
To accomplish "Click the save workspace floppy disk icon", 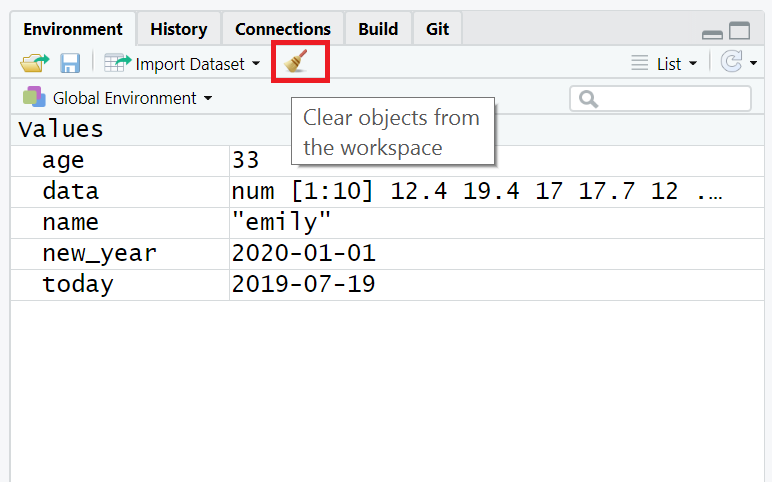I will point(70,64).
